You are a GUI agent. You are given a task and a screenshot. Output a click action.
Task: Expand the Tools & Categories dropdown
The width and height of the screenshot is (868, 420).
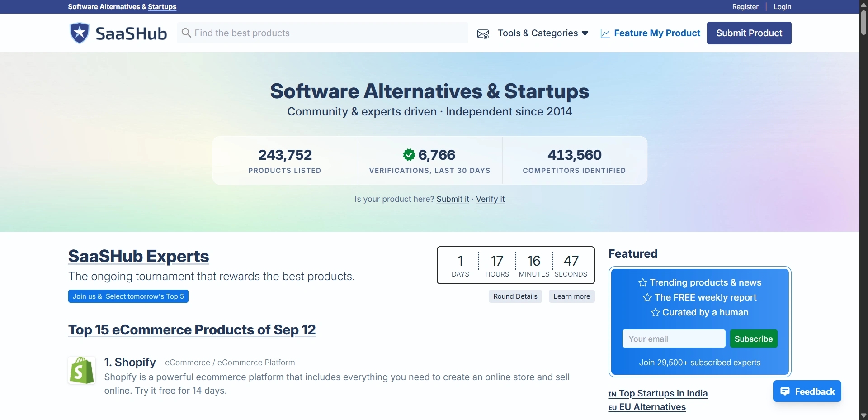543,33
